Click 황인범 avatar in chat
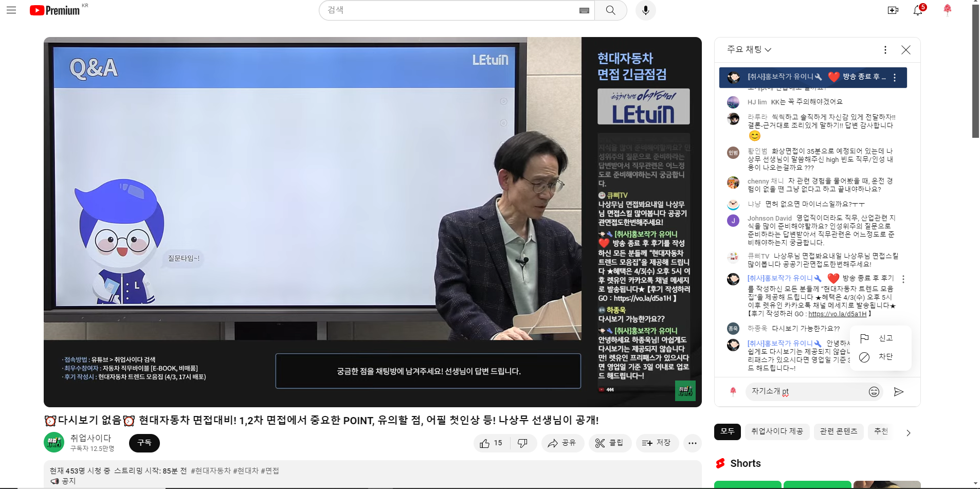Image resolution: width=980 pixels, height=489 pixels. (x=733, y=153)
